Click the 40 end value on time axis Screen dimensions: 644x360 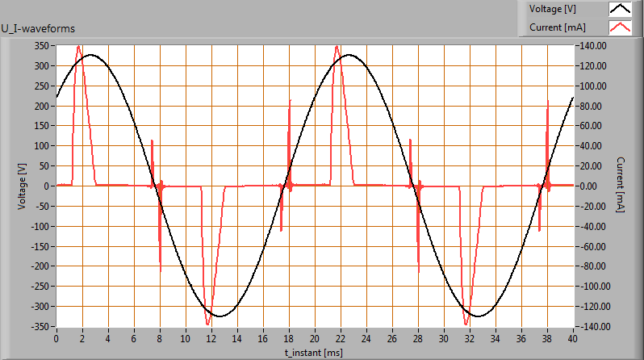573,339
